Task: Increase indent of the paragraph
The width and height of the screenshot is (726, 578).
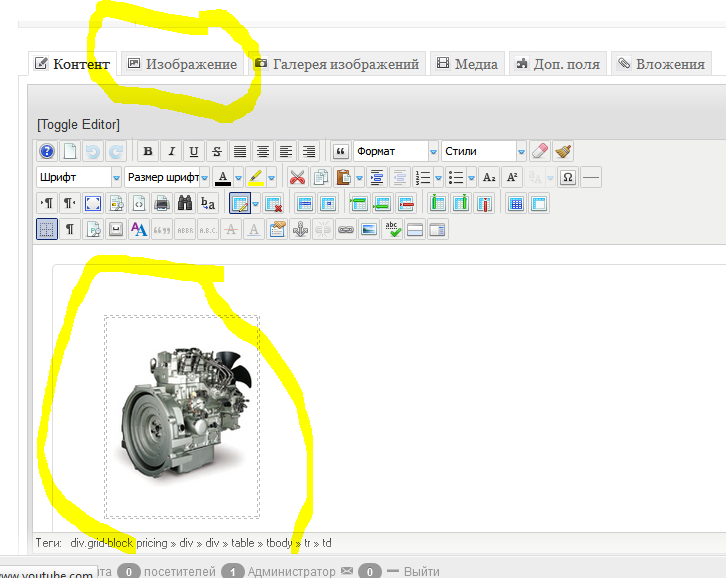Action: (377, 177)
